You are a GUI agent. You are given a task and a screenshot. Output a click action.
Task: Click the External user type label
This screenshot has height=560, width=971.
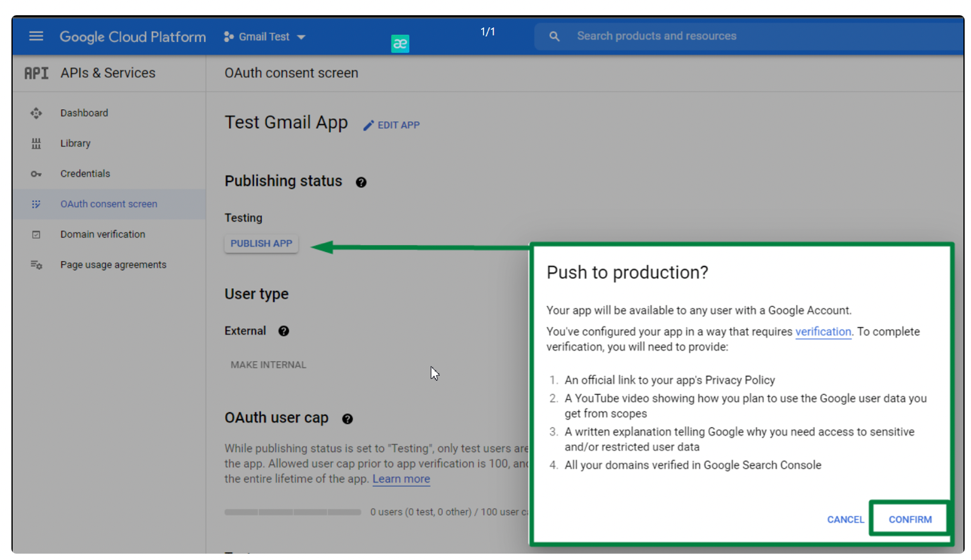245,331
